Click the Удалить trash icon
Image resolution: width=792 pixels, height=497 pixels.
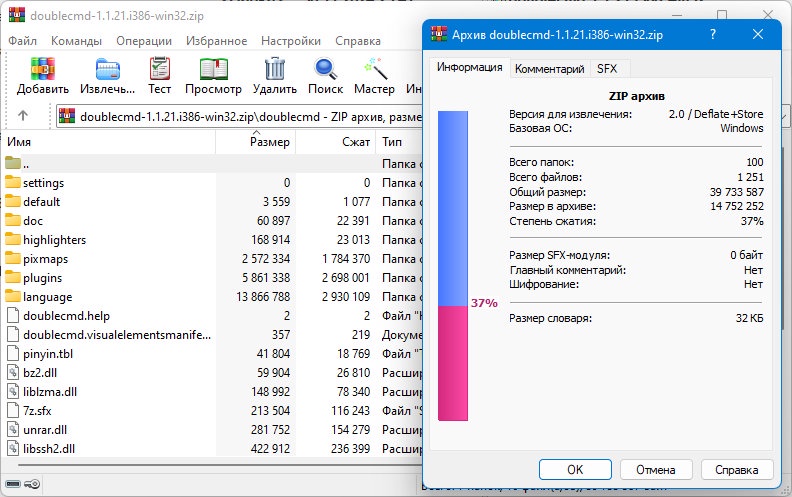tap(275, 69)
